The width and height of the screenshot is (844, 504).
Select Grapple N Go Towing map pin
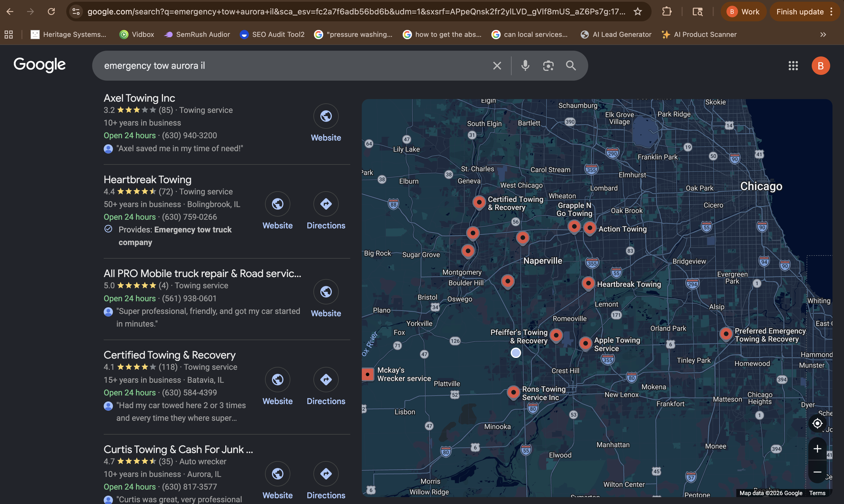(x=574, y=227)
